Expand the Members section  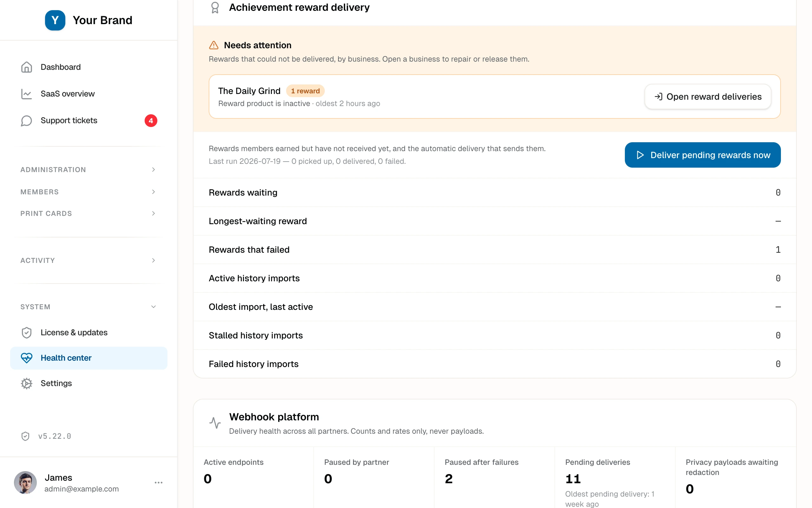(88, 192)
